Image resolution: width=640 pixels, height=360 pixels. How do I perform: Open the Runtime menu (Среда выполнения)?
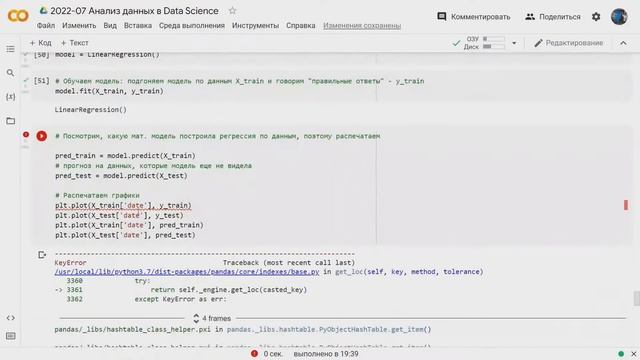[191, 25]
